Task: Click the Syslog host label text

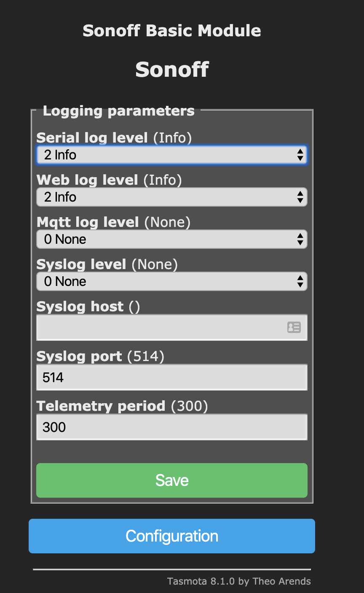Action: [80, 307]
